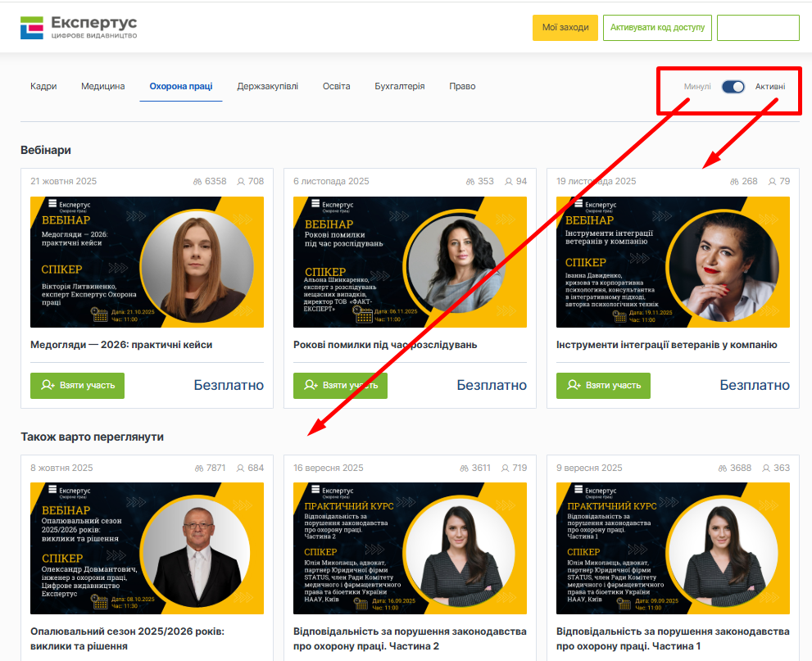The image size is (812, 661).
Task: Click views icon on 8 жовтня webinar card
Action: tap(199, 469)
